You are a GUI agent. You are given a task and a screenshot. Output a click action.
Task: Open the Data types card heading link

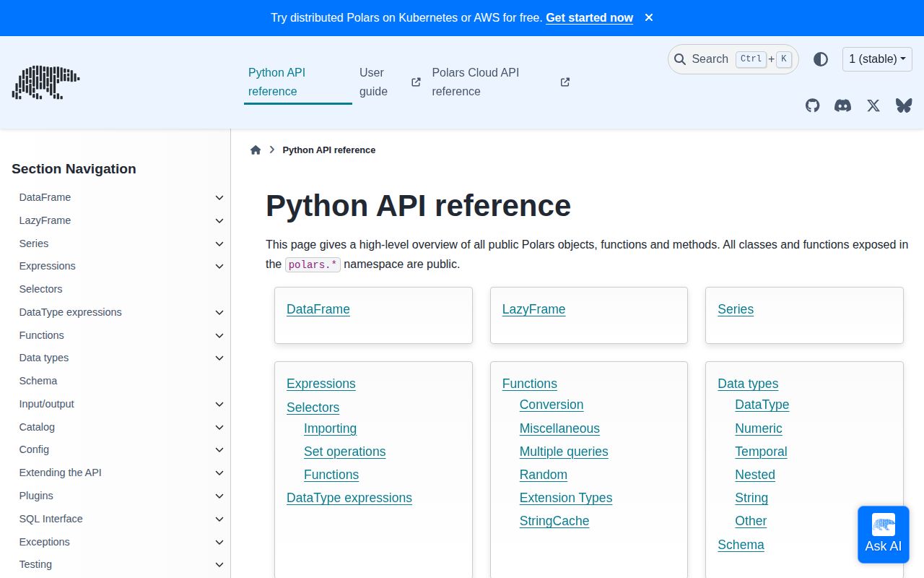point(748,384)
